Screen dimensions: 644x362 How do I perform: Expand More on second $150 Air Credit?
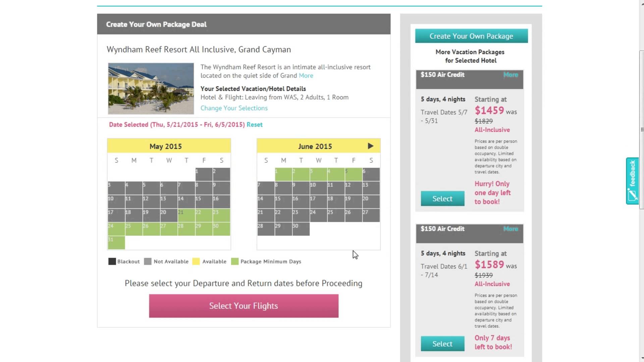click(511, 229)
